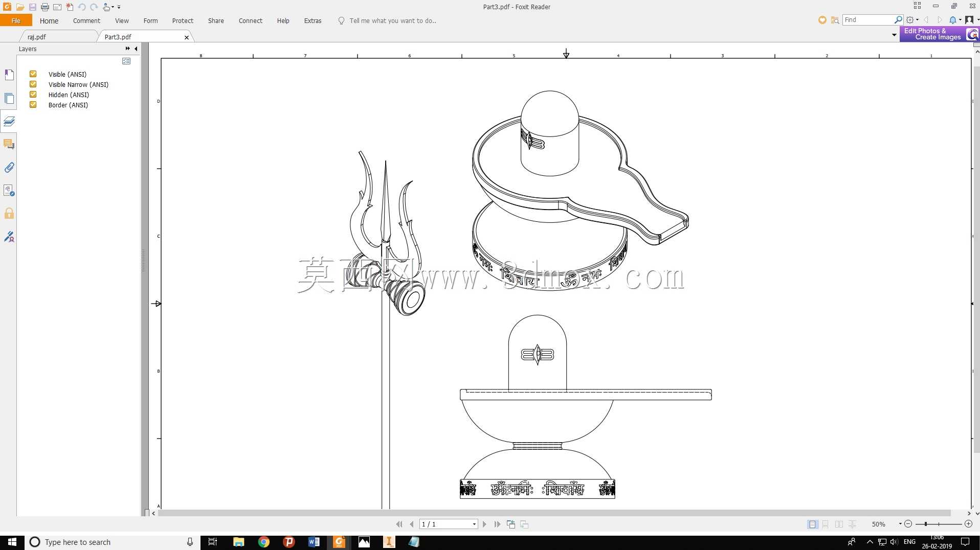This screenshot has height=550, width=980.
Task: Click the hand touch mode icon
Action: pyautogui.click(x=107, y=7)
